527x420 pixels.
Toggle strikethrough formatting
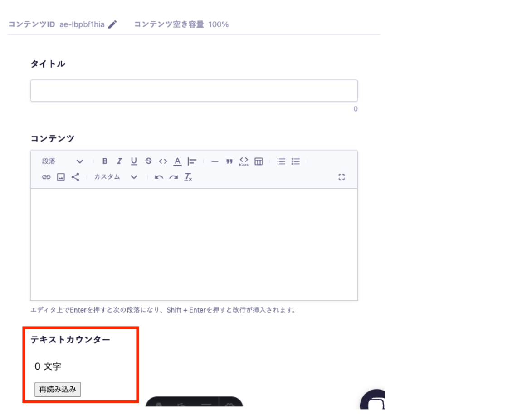tap(148, 161)
